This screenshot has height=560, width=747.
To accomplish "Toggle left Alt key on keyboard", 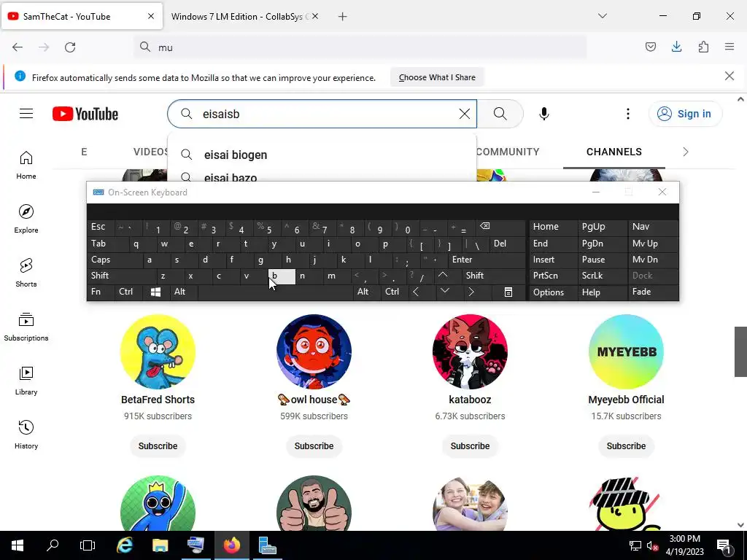I will click(183, 292).
